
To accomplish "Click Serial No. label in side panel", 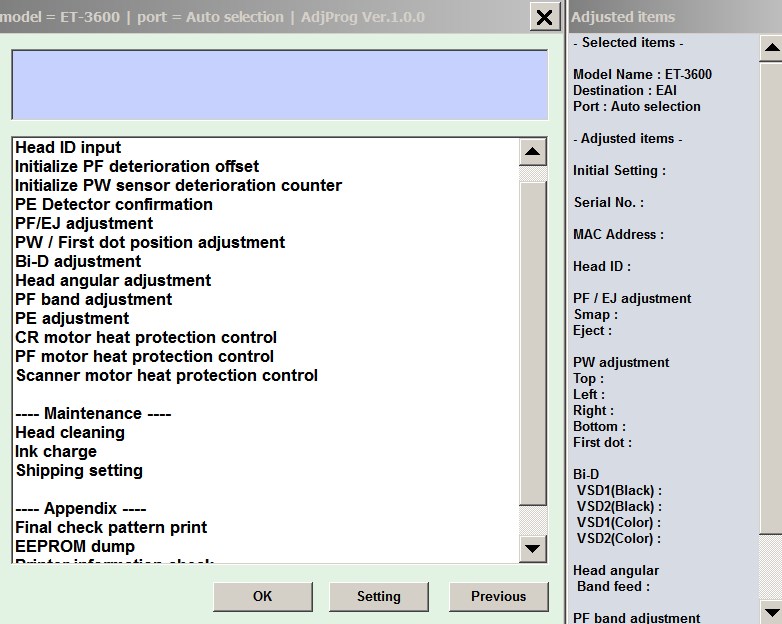I will click(609, 202).
